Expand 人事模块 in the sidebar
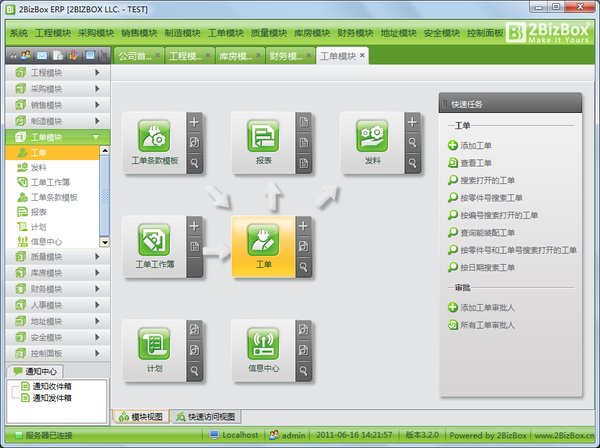 point(58,305)
